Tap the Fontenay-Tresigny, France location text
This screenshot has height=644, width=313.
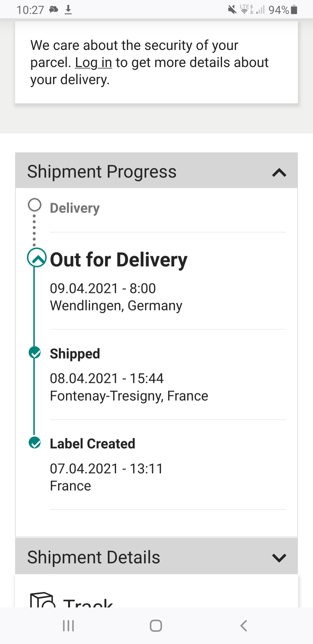[x=129, y=396]
